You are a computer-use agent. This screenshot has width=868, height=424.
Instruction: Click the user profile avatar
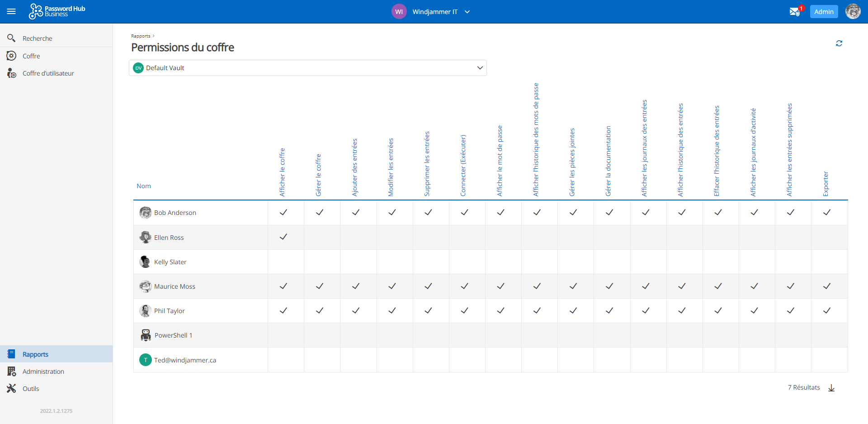click(853, 12)
